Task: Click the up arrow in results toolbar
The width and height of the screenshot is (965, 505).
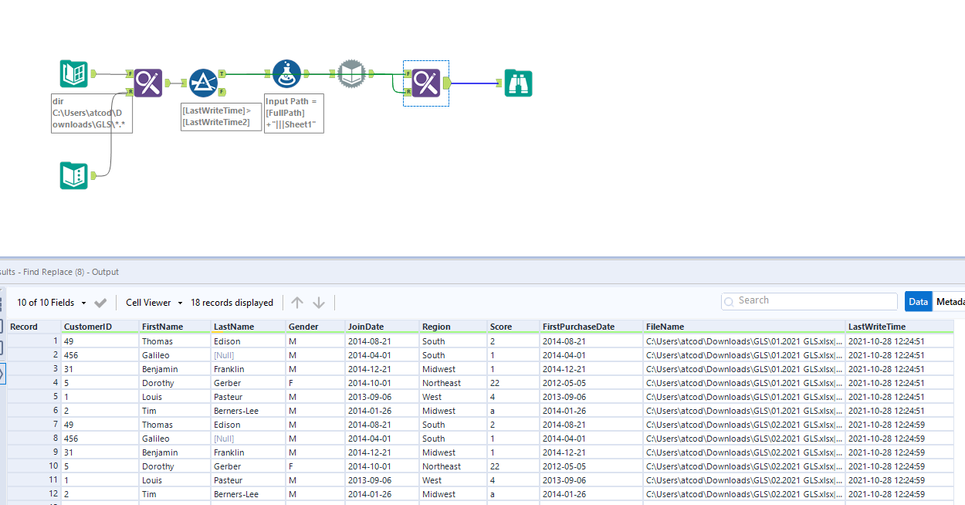Action: click(x=297, y=303)
